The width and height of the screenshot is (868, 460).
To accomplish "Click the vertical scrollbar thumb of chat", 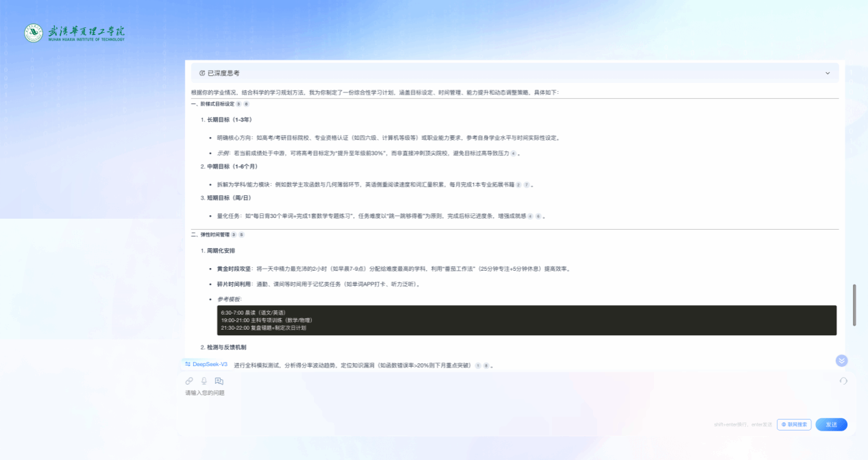I will 854,305.
